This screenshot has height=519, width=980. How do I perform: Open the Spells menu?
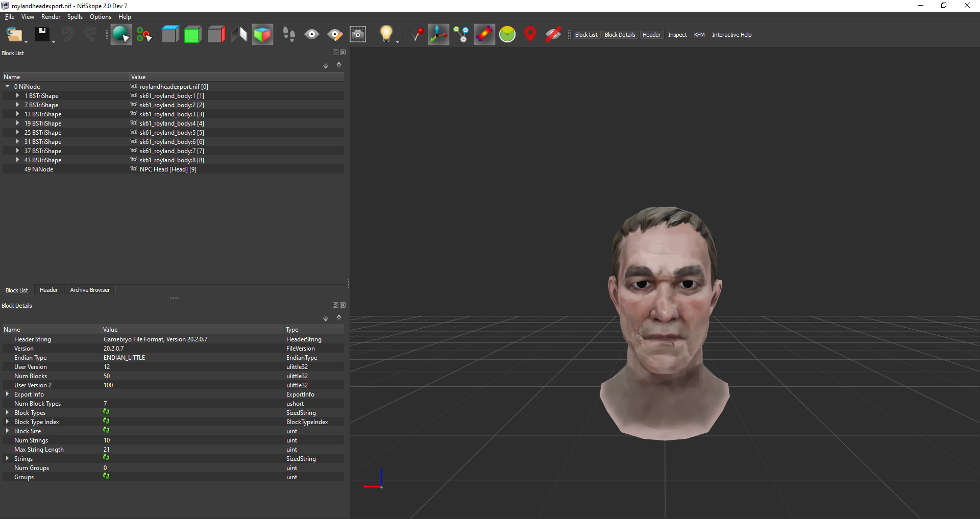[x=75, y=17]
